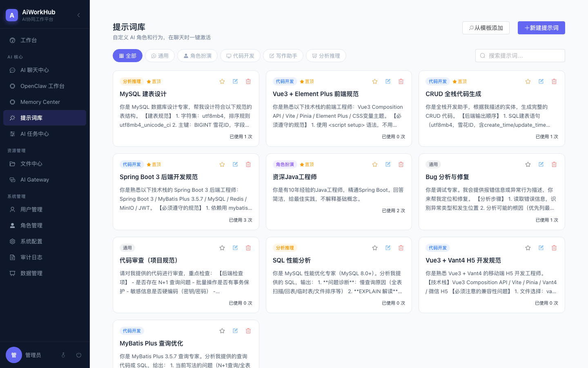
Task: Toggle the pin star on MySQL 建表设计
Action: tap(222, 81)
